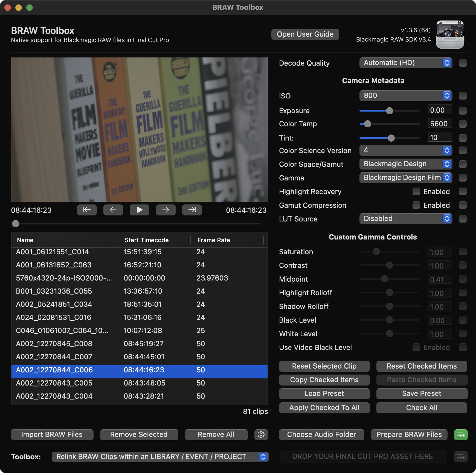
Task: Open the Toolbox relink mode dropdown
Action: click(160, 457)
